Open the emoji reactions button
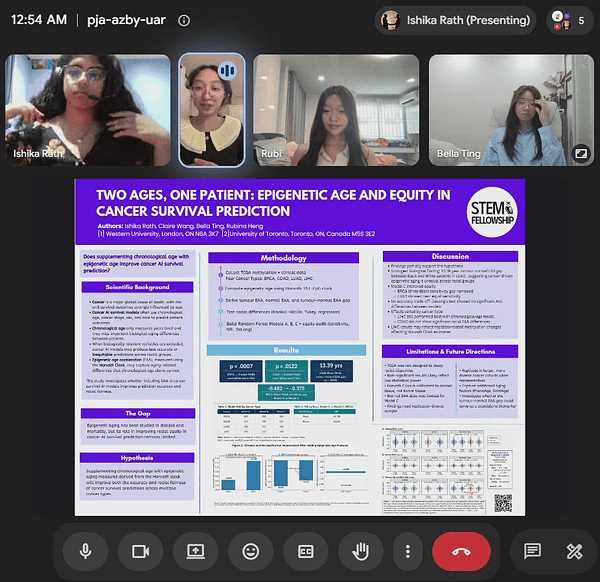 (251, 551)
